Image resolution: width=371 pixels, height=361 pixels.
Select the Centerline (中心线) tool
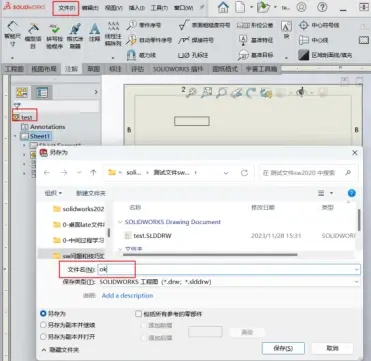pyautogui.click(x=313, y=40)
